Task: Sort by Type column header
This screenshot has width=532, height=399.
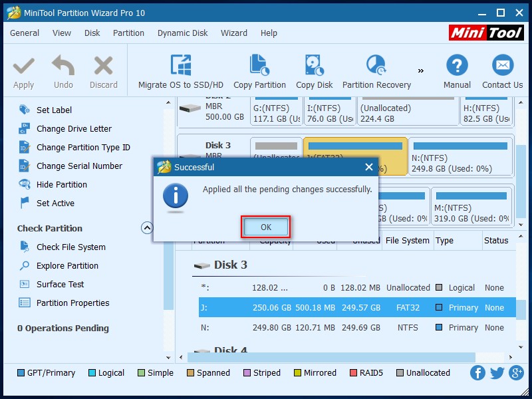Action: (x=458, y=241)
